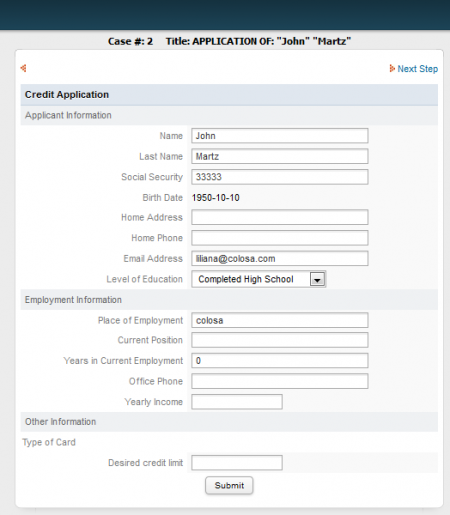This screenshot has height=515, width=450.
Task: Select the Social Security input field
Action: tap(280, 177)
